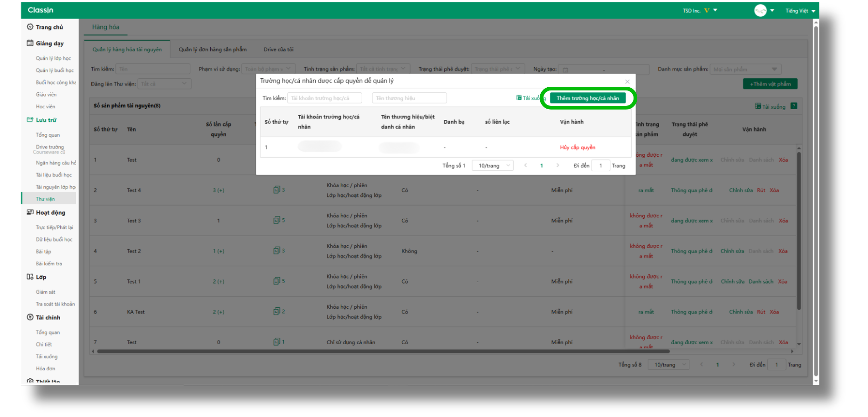This screenshot has height=417, width=868.
Task: Click the Tài khoản trường học/cá search field
Action: 324,98
